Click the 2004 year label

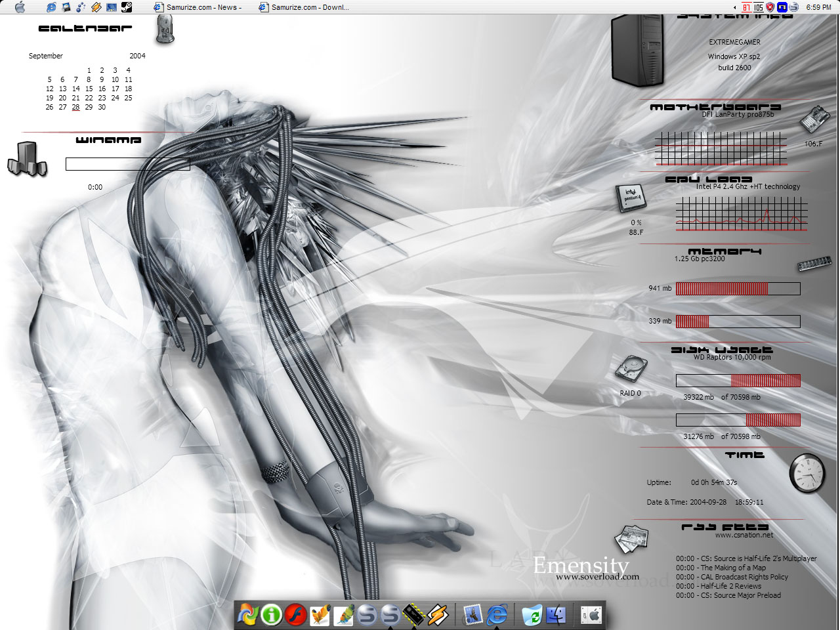[137, 56]
